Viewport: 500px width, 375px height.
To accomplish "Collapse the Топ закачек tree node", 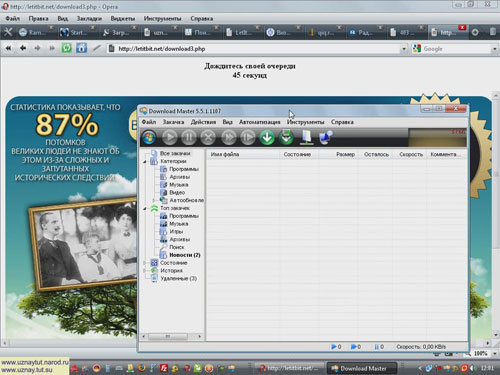I will coord(145,208).
